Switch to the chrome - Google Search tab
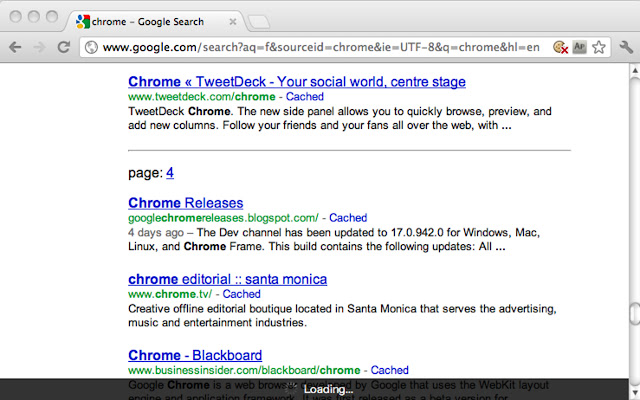 [x=148, y=20]
